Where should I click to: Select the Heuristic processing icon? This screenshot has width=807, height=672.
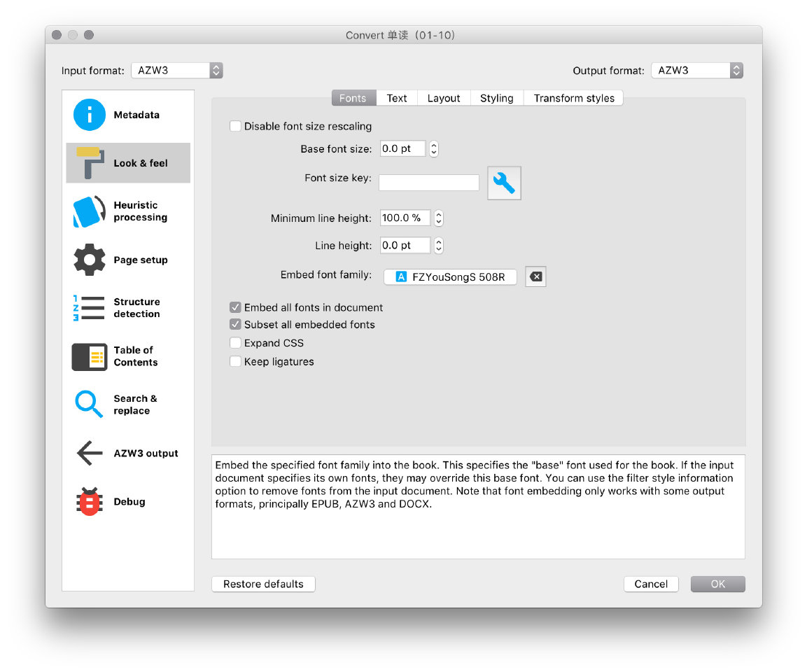click(x=90, y=211)
